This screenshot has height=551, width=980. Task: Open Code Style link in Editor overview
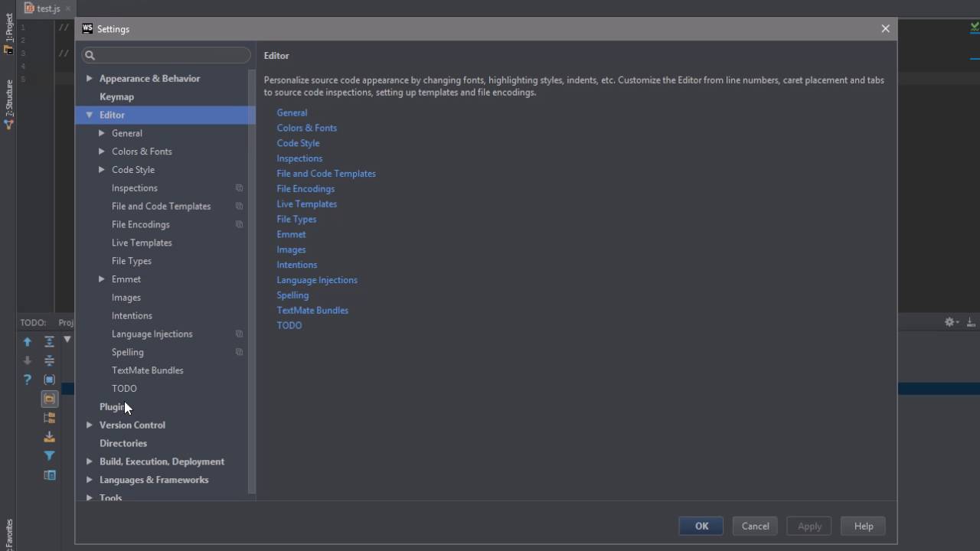(298, 143)
